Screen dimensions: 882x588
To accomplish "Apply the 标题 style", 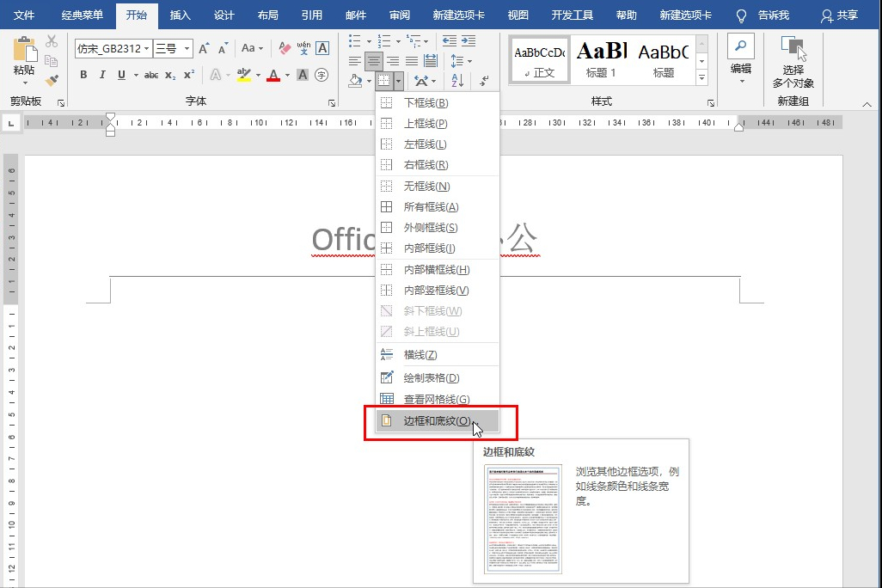I will (x=663, y=60).
